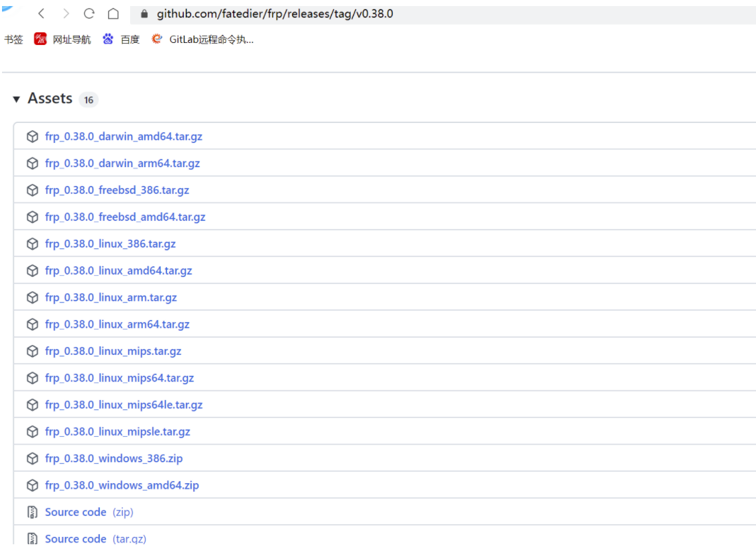Click package icon beside linux_mipsle asset
Viewport: 756px width, 555px height.
(x=32, y=432)
